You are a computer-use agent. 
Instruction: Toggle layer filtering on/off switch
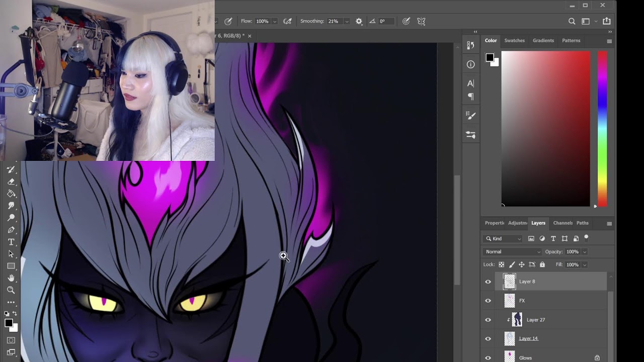(586, 238)
